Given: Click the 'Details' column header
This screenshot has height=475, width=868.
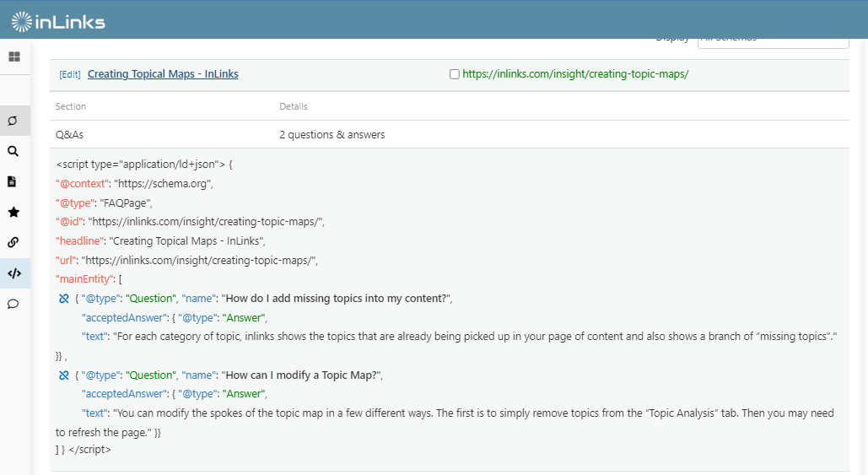Looking at the screenshot, I should [294, 106].
